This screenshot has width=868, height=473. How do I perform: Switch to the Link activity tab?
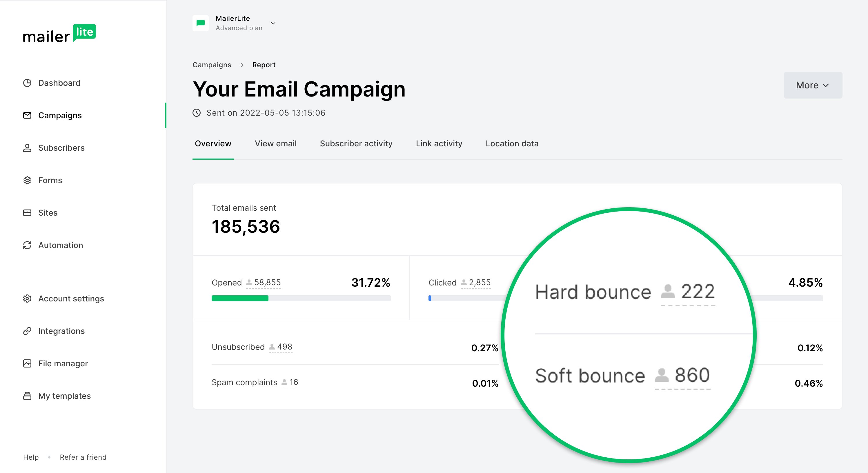[439, 143]
